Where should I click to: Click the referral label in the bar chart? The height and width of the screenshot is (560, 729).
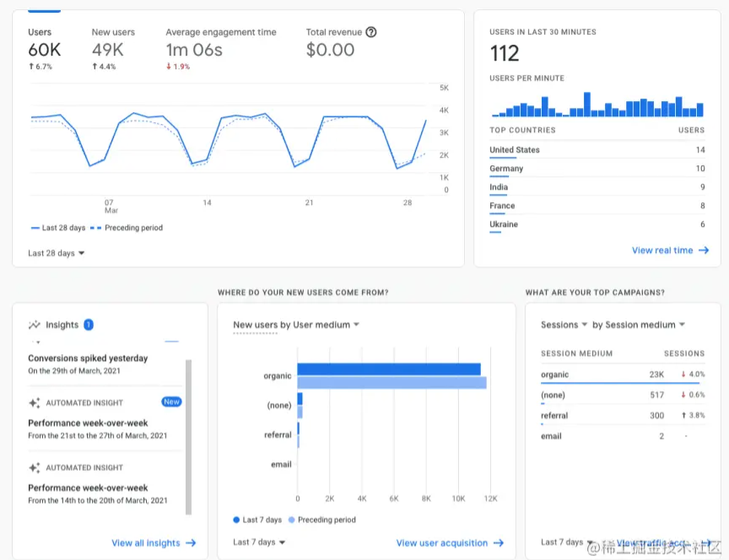[x=278, y=435]
